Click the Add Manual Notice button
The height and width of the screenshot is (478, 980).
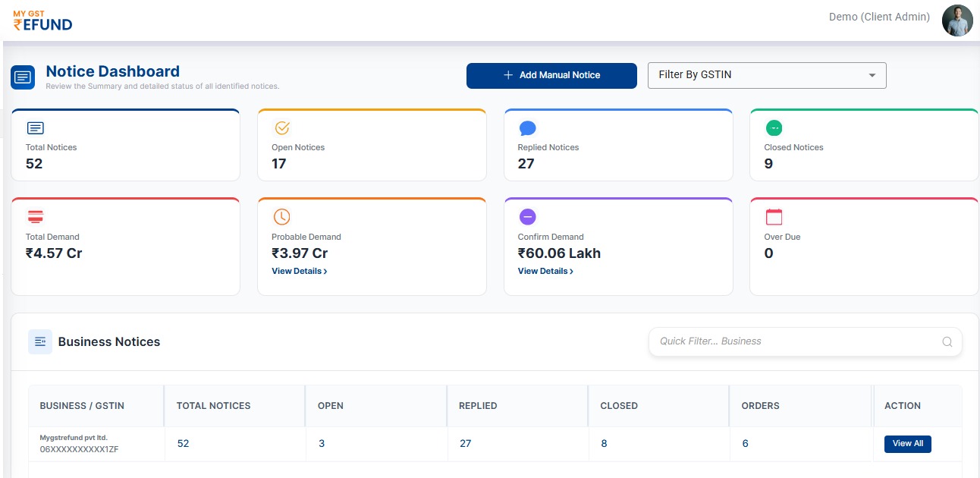551,75
